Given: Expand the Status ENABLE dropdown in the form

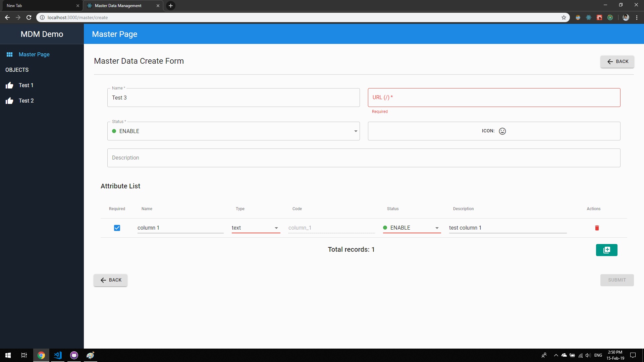Looking at the screenshot, I should click(x=233, y=131).
